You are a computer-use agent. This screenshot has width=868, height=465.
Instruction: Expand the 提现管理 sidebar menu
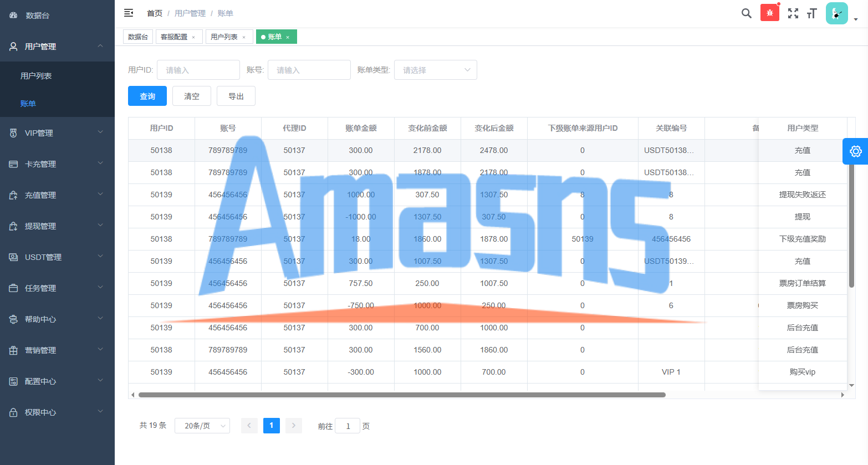point(58,226)
